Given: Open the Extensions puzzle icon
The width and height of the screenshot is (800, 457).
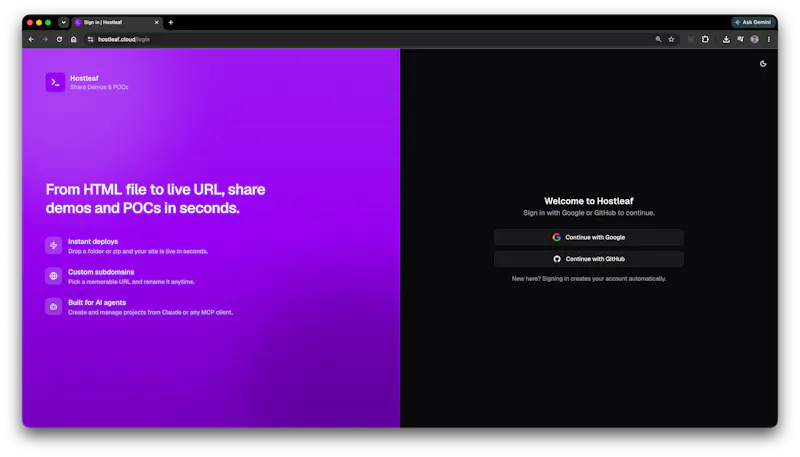Looking at the screenshot, I should point(705,39).
